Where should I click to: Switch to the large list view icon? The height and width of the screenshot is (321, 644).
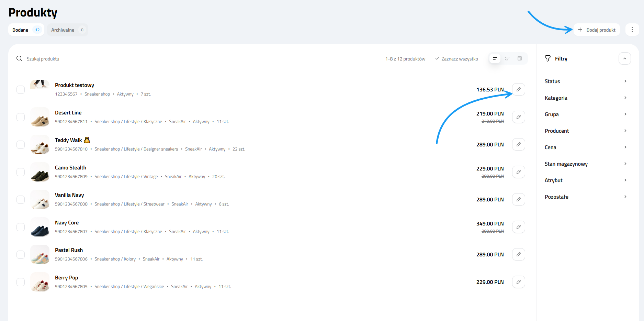507,58
